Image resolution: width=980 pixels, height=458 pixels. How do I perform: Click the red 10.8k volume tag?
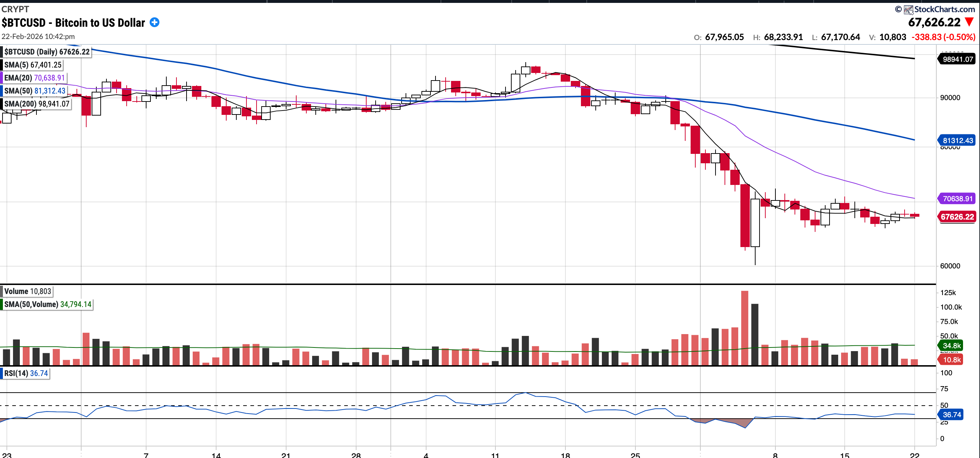[951, 360]
